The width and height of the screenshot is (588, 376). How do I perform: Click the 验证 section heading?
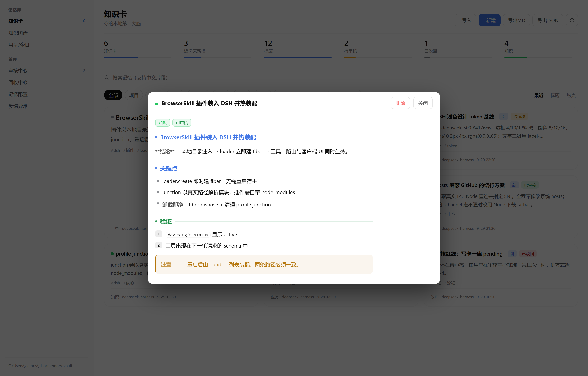[166, 222]
